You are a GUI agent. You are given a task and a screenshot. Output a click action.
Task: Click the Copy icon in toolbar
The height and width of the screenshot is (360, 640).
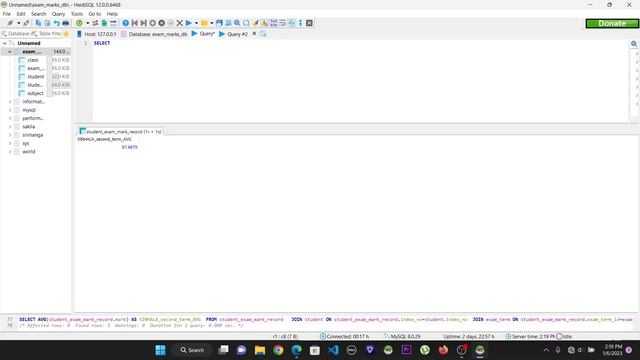tap(38, 23)
